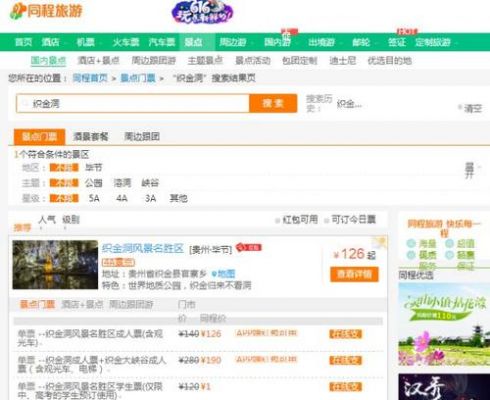Screen dimensions: 490x400
Task: Click the corner favorite icon on result card
Action: click(x=381, y=241)
